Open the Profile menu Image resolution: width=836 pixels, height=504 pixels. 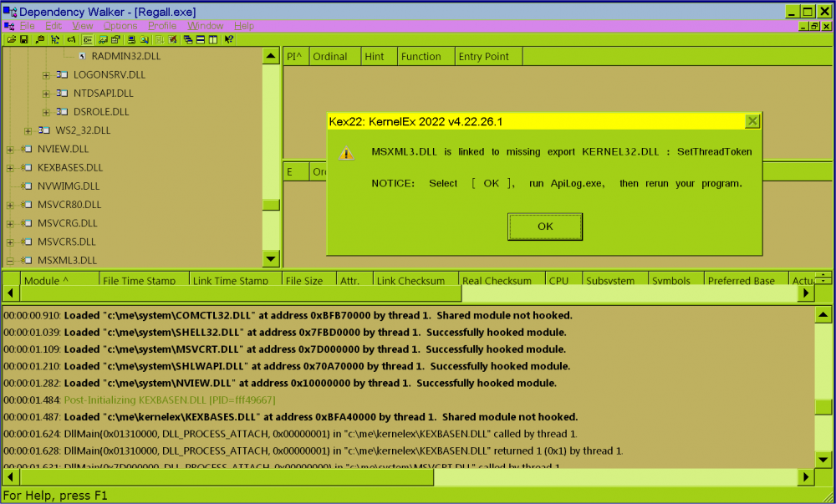[162, 26]
